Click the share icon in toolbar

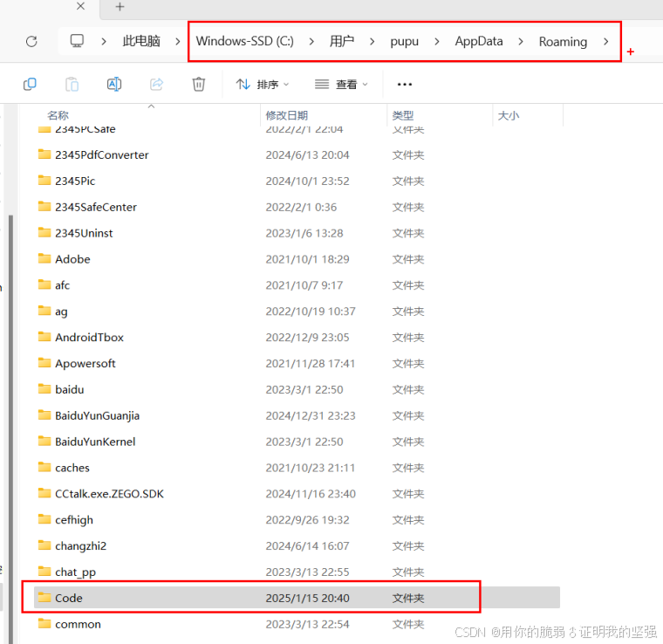click(x=156, y=84)
